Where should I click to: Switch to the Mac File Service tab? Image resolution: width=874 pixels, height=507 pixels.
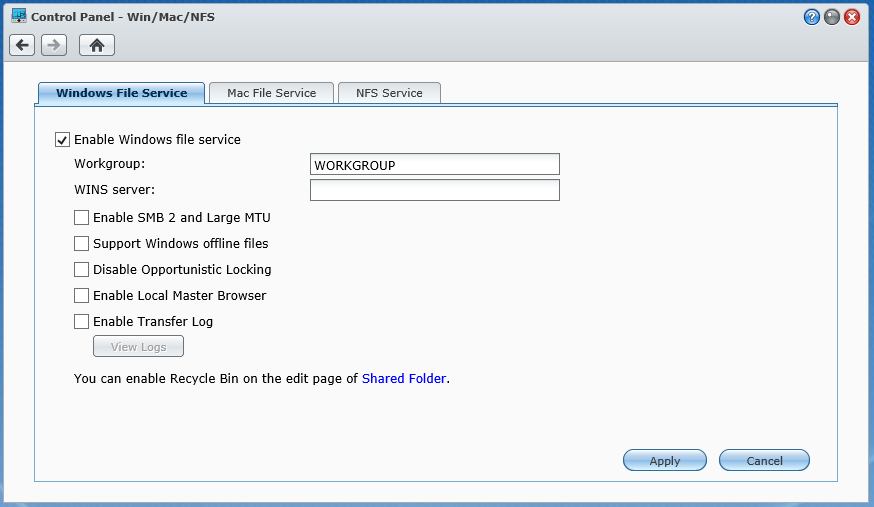pos(271,93)
